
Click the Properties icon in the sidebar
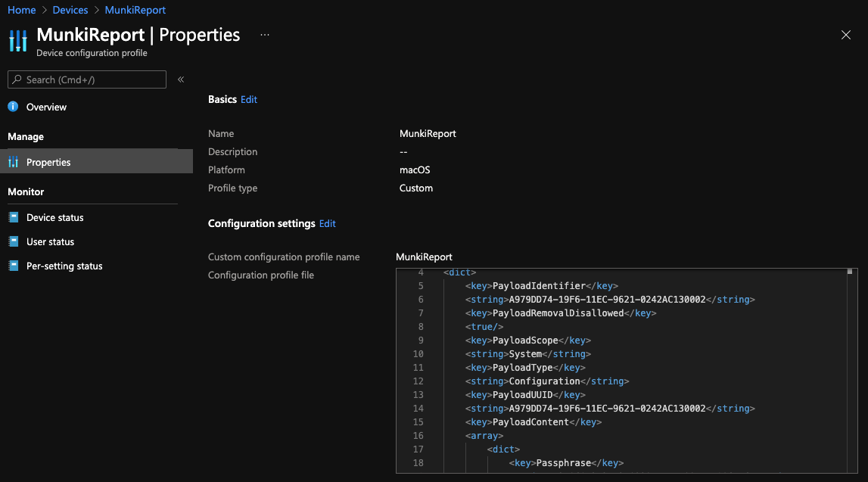click(x=14, y=162)
